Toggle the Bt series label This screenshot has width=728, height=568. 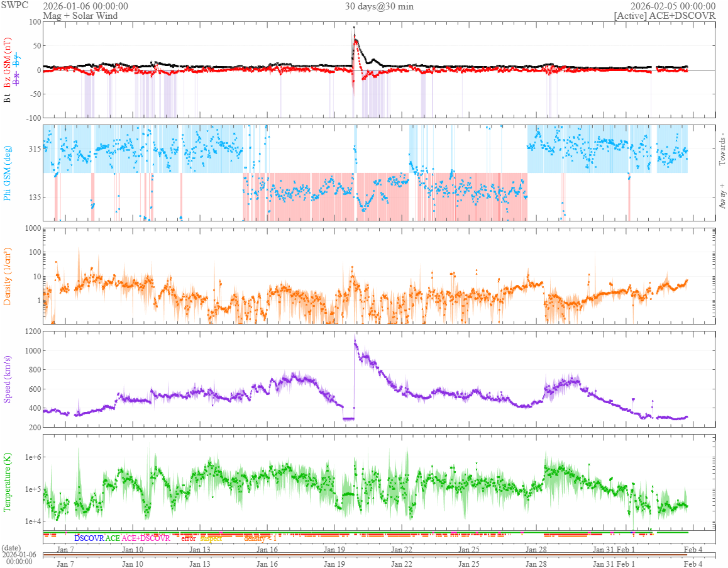tap(7, 97)
